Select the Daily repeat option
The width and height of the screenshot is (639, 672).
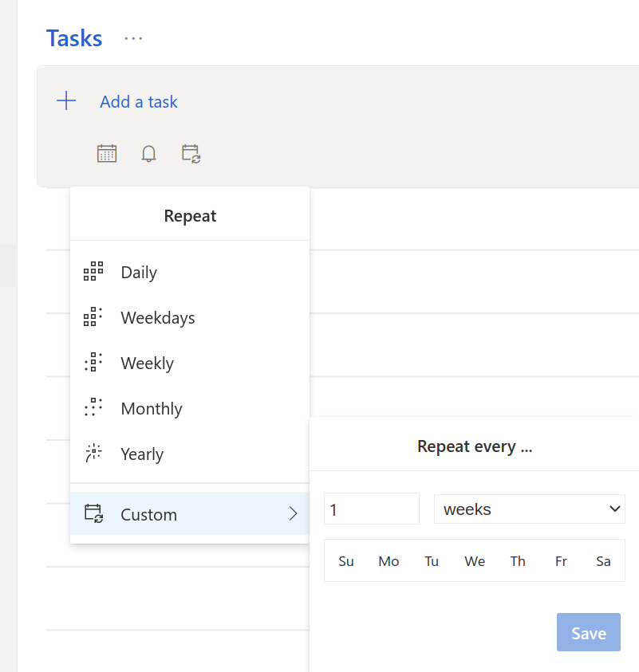click(x=139, y=273)
